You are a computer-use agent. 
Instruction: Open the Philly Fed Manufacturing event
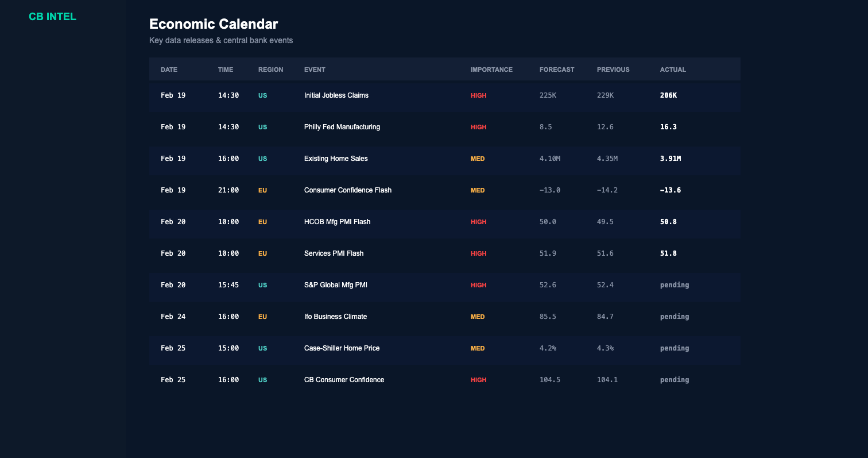[x=342, y=127]
